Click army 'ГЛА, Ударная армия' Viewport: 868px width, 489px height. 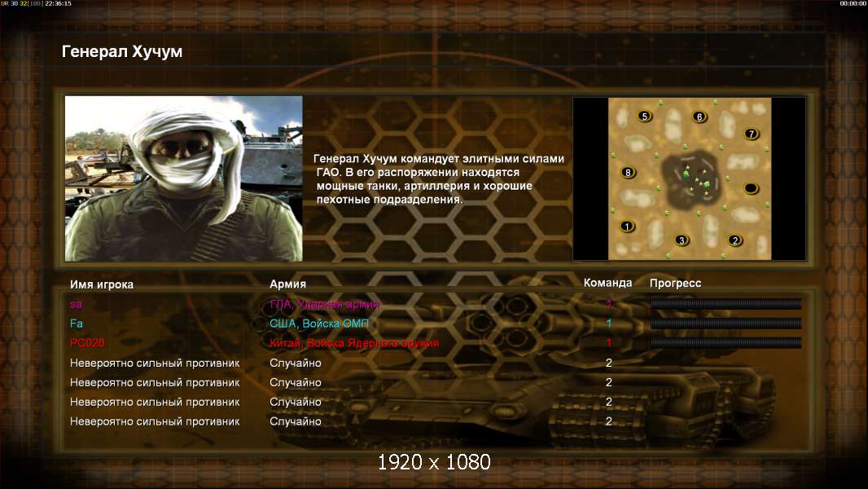pos(324,304)
